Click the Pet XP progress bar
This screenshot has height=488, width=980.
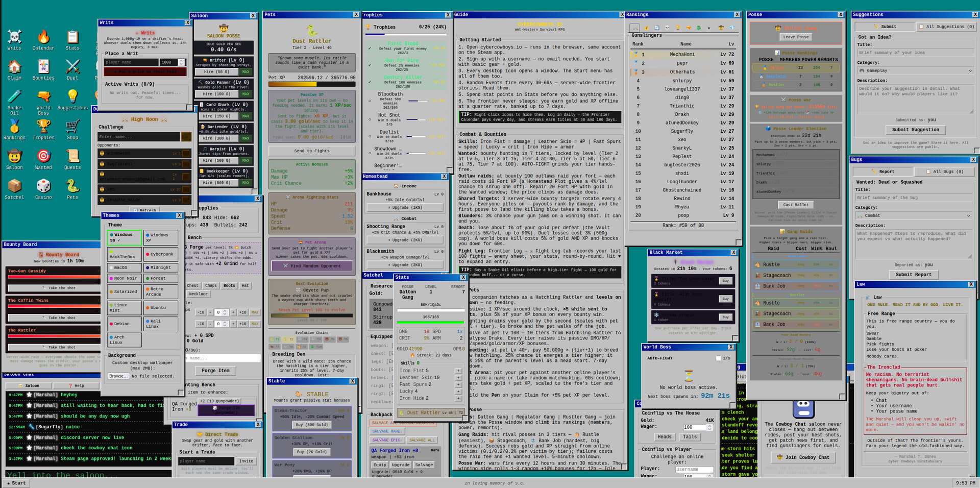click(312, 84)
